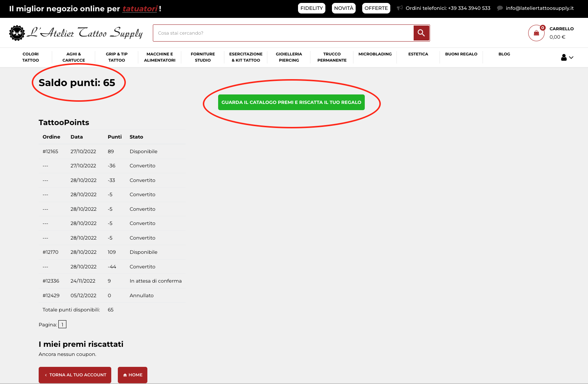Click the 'Stato' column header

(136, 137)
